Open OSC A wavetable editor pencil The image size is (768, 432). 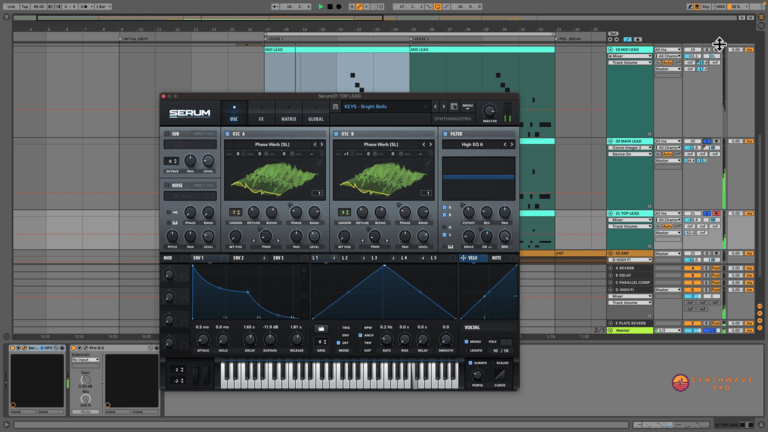point(319,163)
